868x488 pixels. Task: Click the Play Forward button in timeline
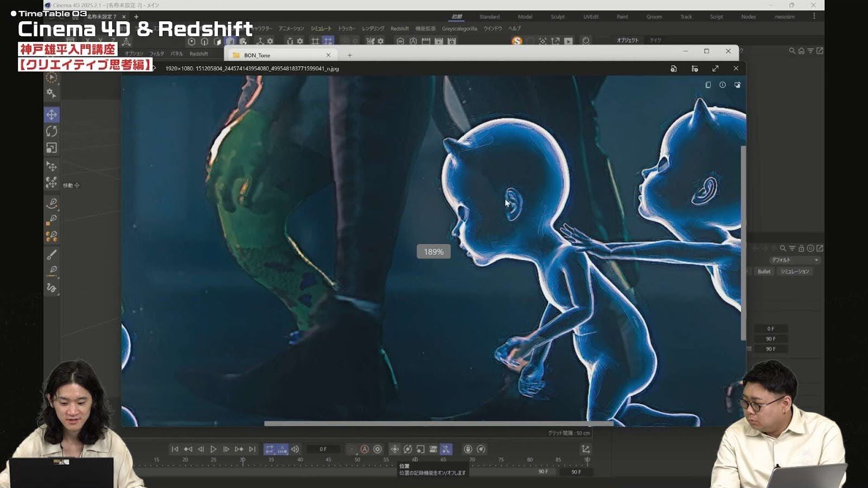pyautogui.click(x=213, y=449)
